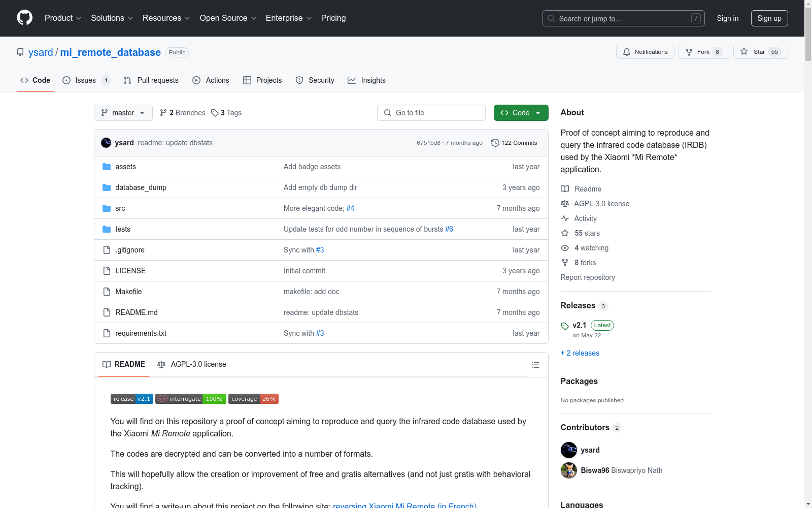Switch to the Actions tab
The height and width of the screenshot is (508, 812).
[211, 80]
